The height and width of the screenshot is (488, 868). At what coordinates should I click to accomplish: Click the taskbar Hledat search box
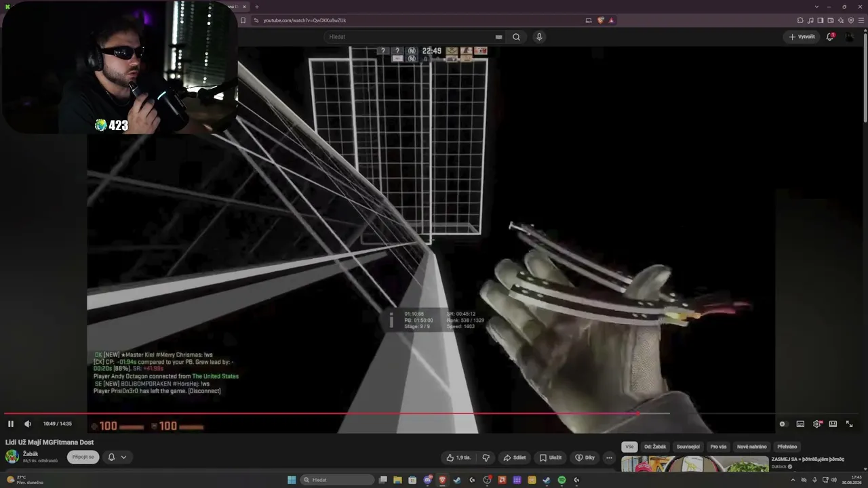(x=337, y=480)
